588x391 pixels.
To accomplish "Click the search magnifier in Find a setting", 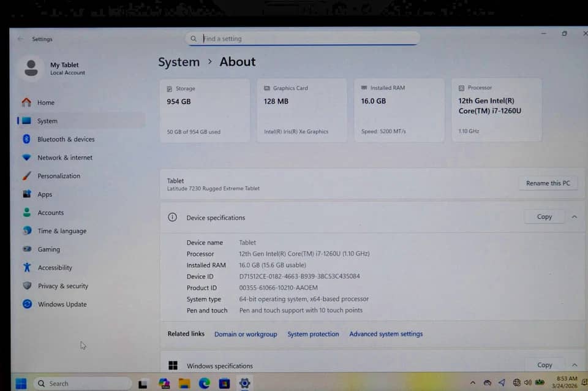I will [x=194, y=39].
